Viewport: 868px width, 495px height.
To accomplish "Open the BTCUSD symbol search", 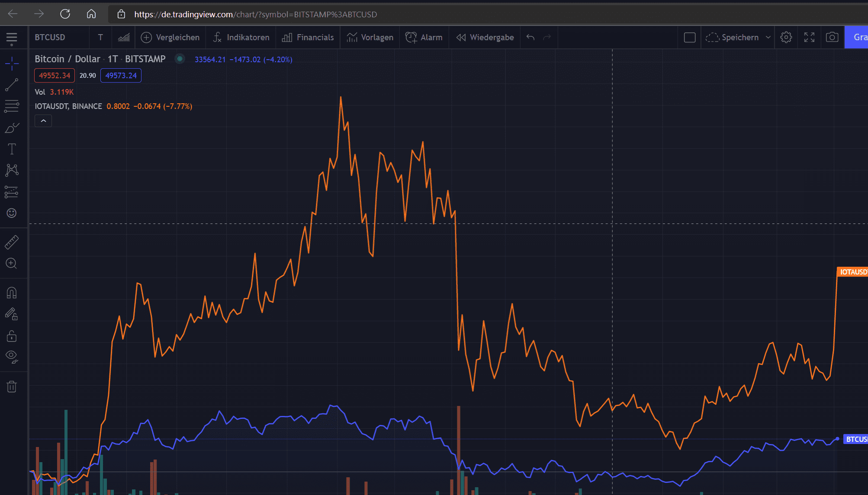I will pyautogui.click(x=50, y=37).
